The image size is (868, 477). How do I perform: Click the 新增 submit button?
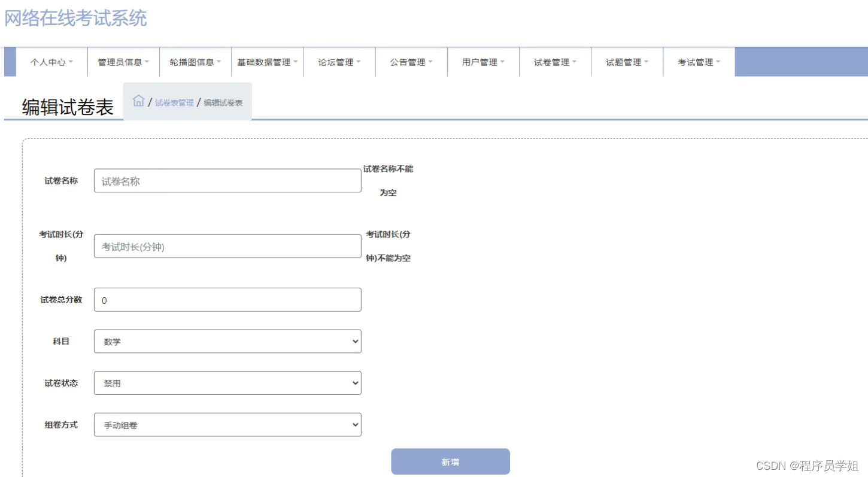pyautogui.click(x=450, y=462)
